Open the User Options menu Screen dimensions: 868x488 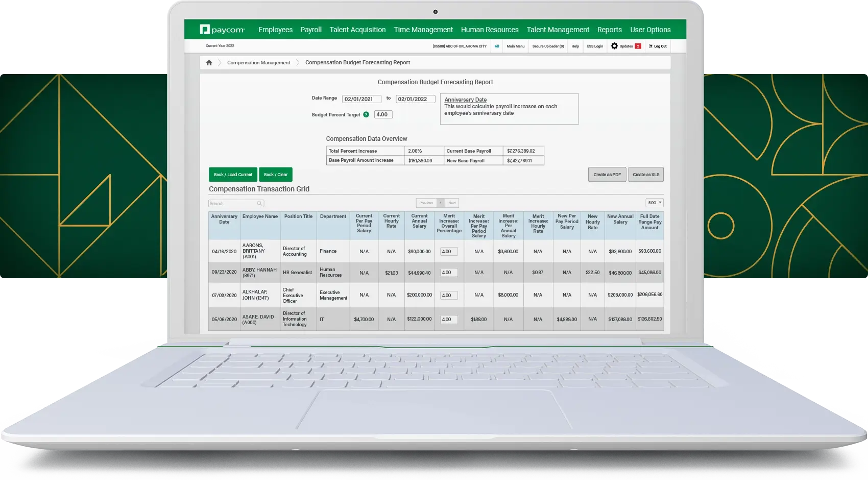click(x=650, y=30)
